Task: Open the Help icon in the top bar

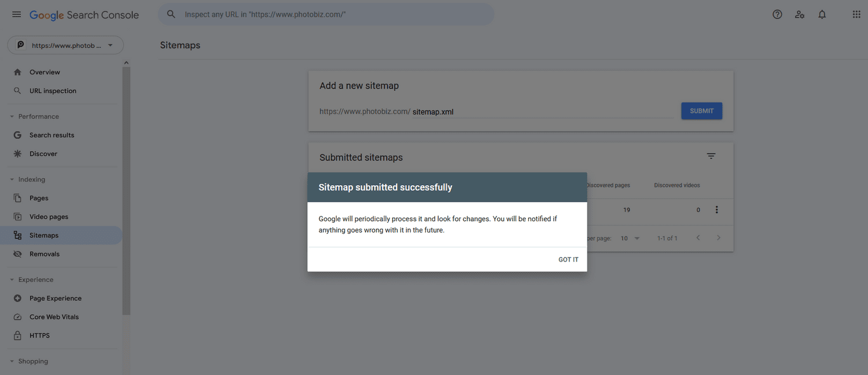Action: [x=777, y=14]
